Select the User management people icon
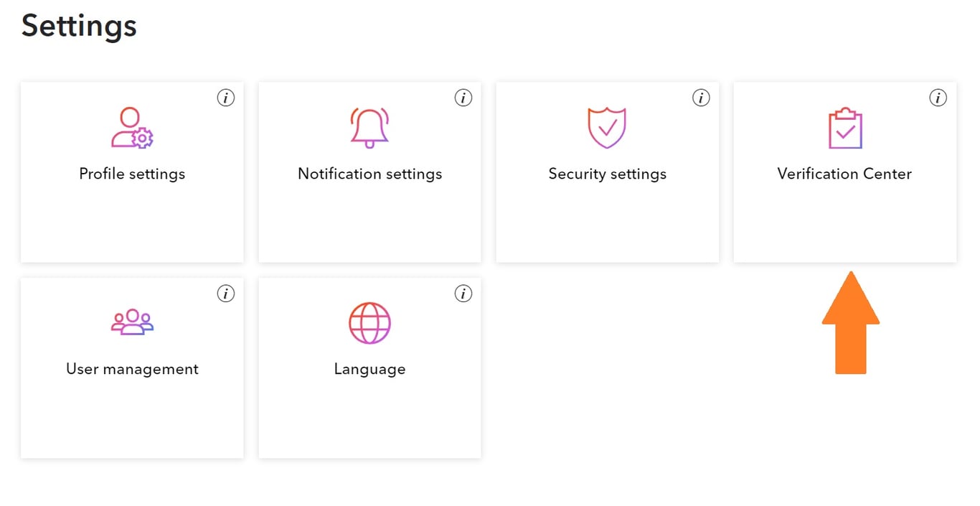This screenshot has width=980, height=506. pos(131,322)
